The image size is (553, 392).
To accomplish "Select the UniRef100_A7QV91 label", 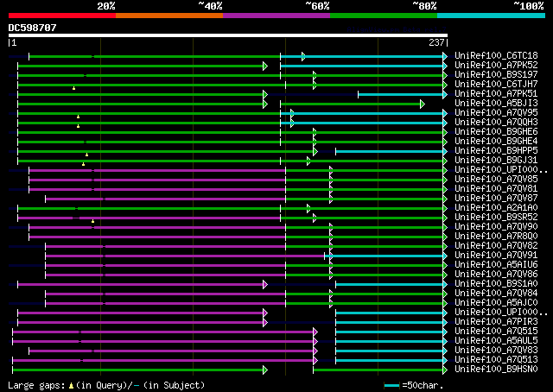I will (496, 256).
